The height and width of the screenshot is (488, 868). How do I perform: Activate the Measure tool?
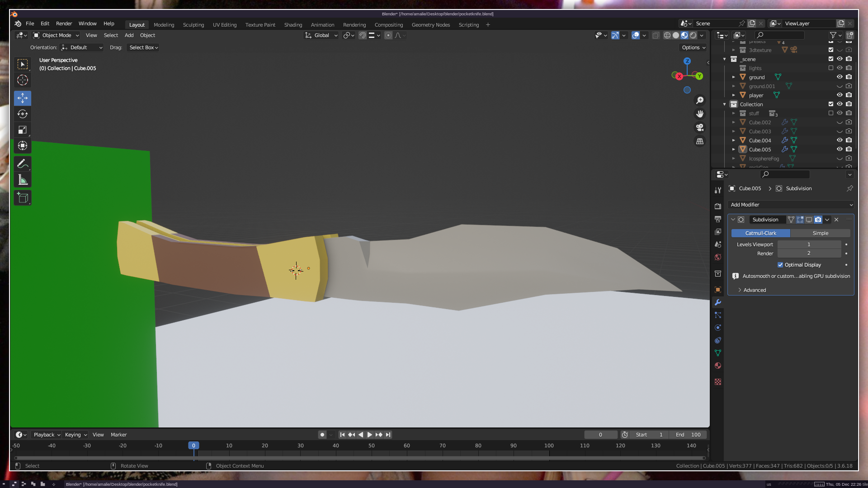click(x=23, y=180)
